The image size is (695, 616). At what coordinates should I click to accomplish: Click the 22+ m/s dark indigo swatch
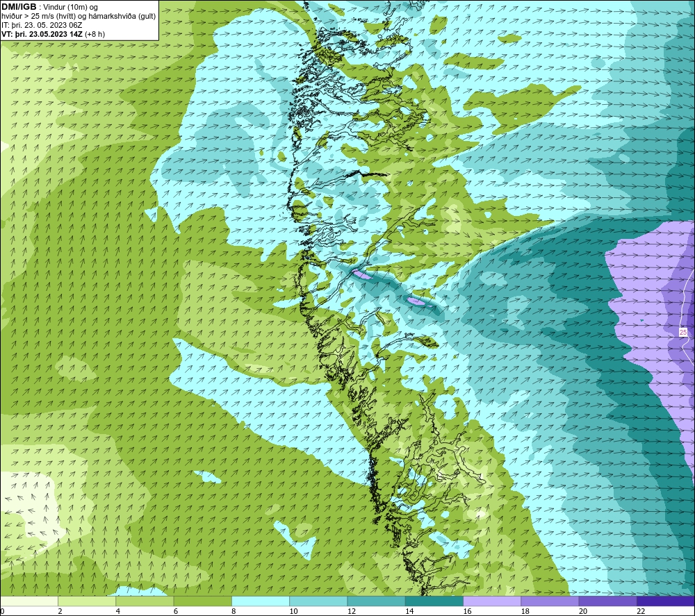pyautogui.click(x=666, y=601)
